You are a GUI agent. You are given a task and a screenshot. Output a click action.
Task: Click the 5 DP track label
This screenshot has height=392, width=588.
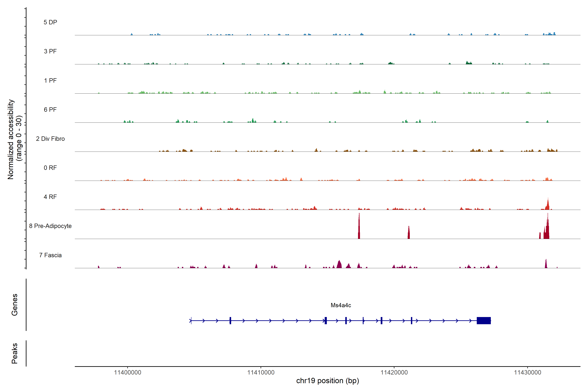pos(50,22)
